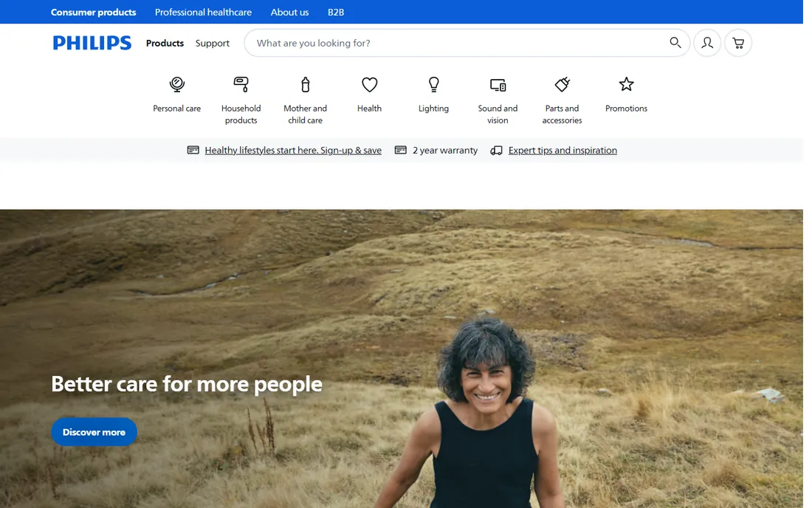Open Expert tips and inspiration link
The image size is (812, 508).
pos(562,150)
